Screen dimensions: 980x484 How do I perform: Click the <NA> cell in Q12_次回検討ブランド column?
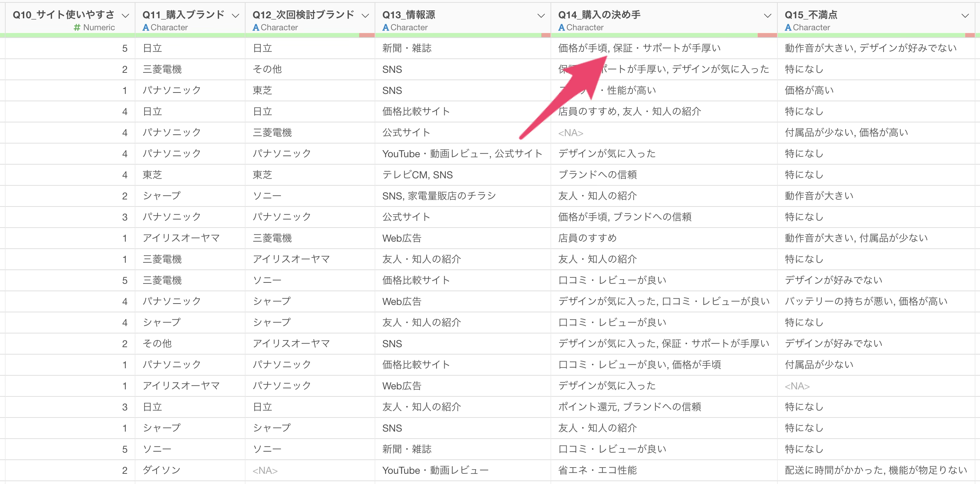point(310,470)
